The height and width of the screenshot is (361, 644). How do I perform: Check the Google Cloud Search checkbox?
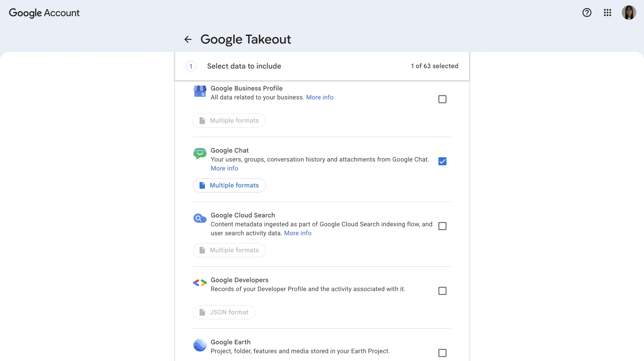point(442,226)
